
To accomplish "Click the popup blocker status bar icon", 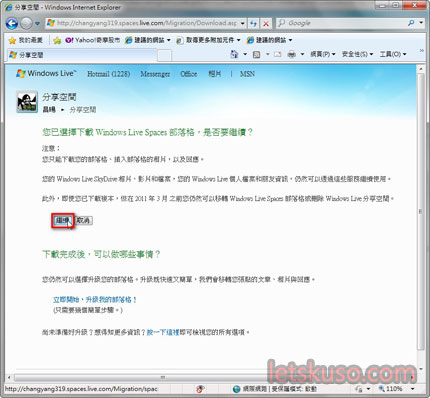I will tap(200, 389).
